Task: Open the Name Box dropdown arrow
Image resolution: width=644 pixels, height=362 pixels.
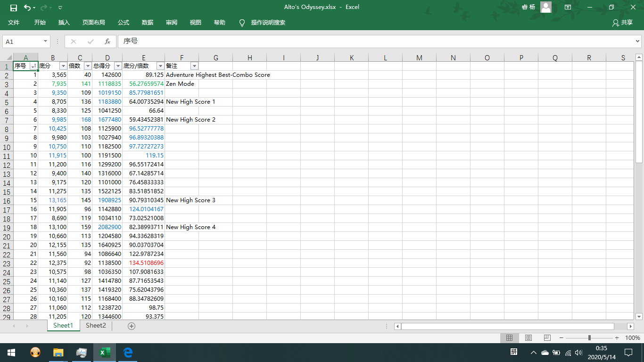Action: pos(46,41)
